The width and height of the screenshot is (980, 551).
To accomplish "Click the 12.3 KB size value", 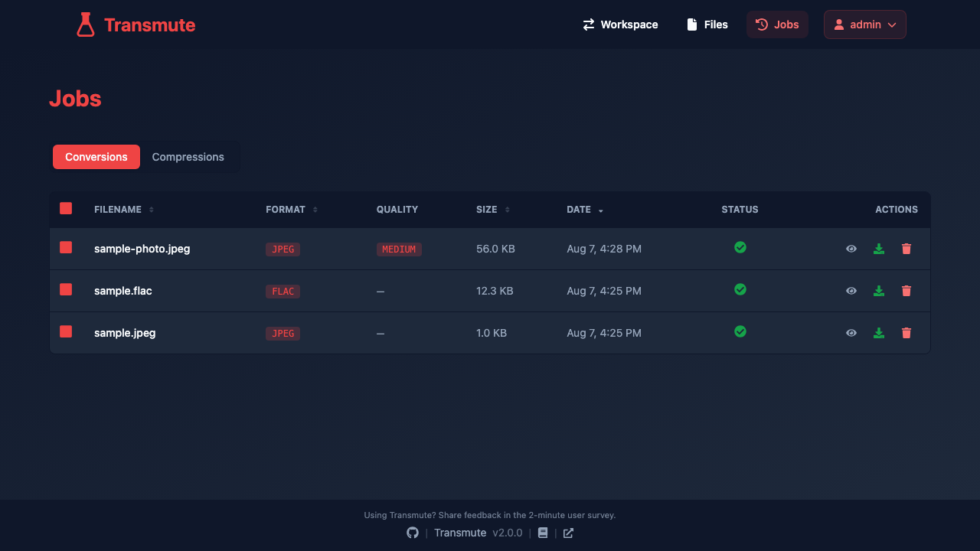I will point(495,291).
